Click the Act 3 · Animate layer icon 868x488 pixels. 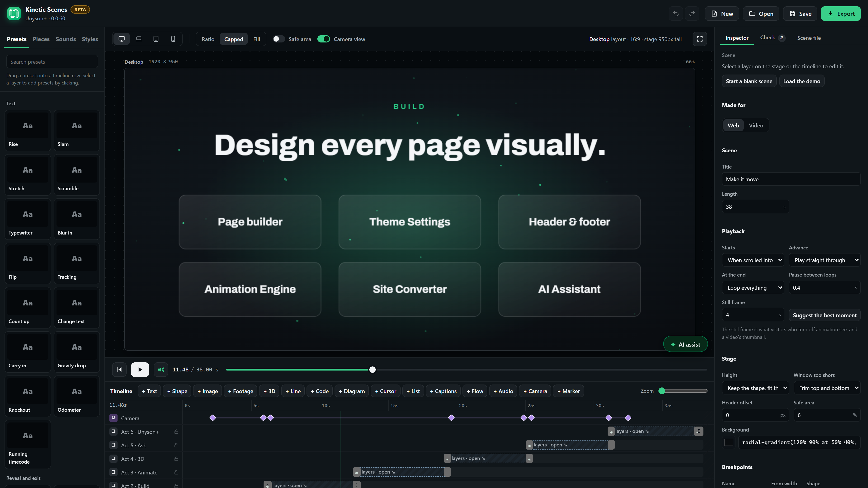[x=113, y=472]
